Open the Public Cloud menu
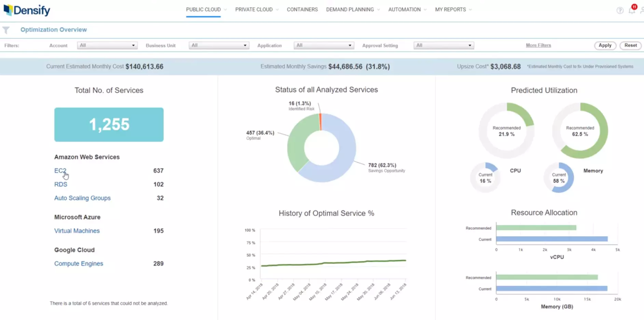Viewport: 644px width, 320px height. 206,9
